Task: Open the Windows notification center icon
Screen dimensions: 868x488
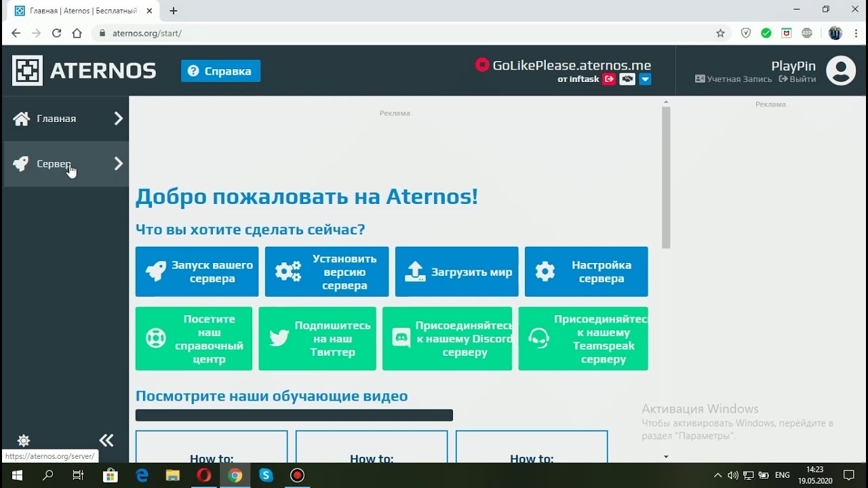Action: pos(849,475)
